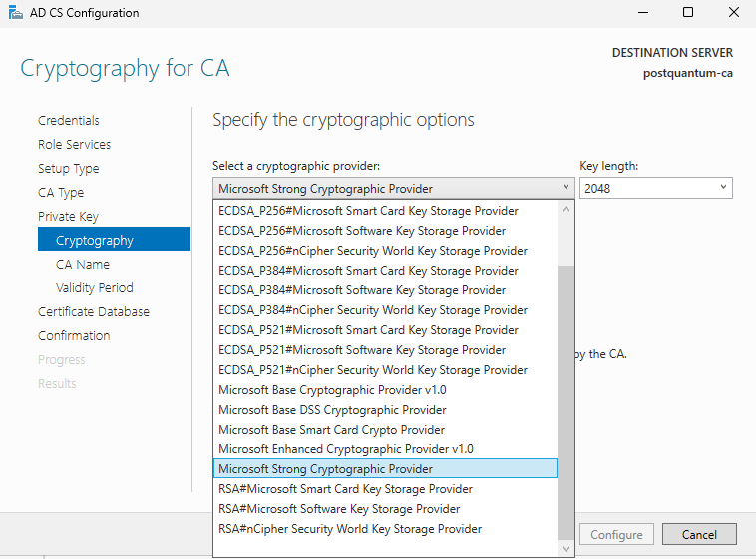Click the Cancel button

pyautogui.click(x=699, y=534)
